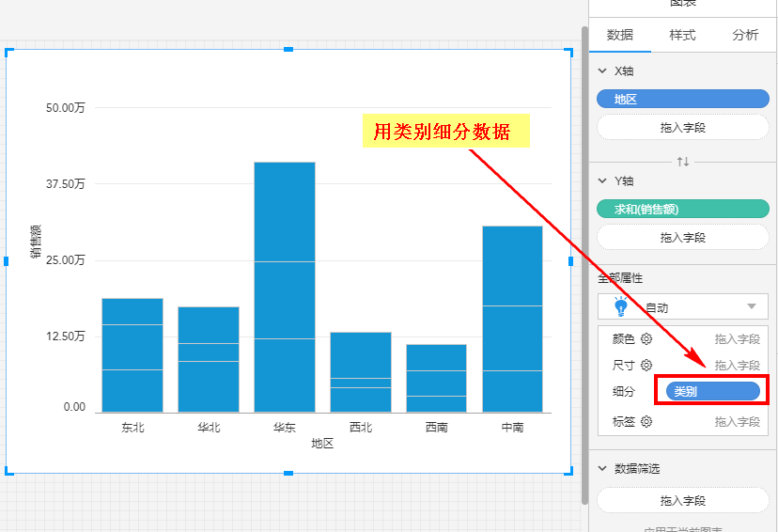This screenshot has height=532, width=778.
Task: Click the light bulb auto chart type icon
Action: 620,306
